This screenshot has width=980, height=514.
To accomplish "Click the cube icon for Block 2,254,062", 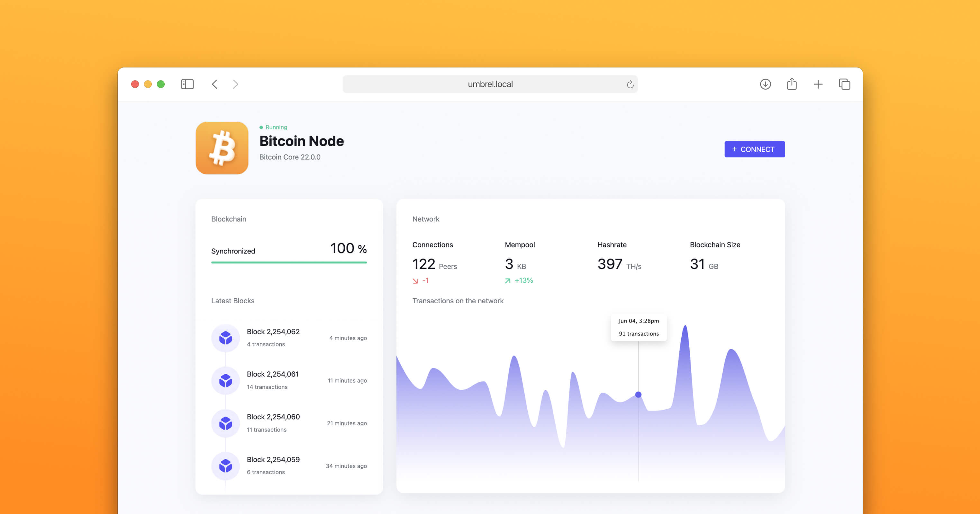I will [226, 338].
